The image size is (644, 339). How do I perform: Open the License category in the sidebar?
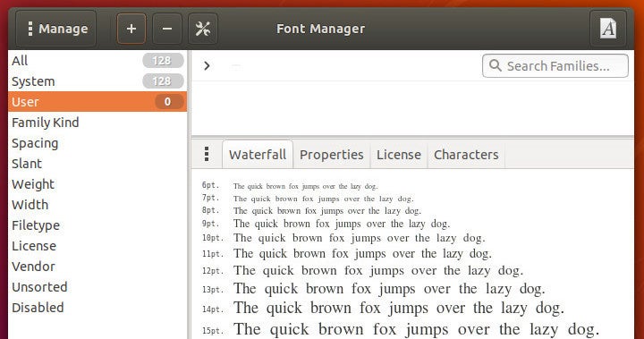click(97, 245)
